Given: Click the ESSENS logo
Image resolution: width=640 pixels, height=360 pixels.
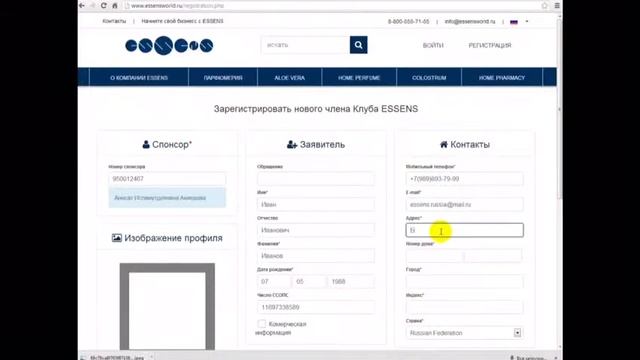Looking at the screenshot, I should [x=169, y=45].
